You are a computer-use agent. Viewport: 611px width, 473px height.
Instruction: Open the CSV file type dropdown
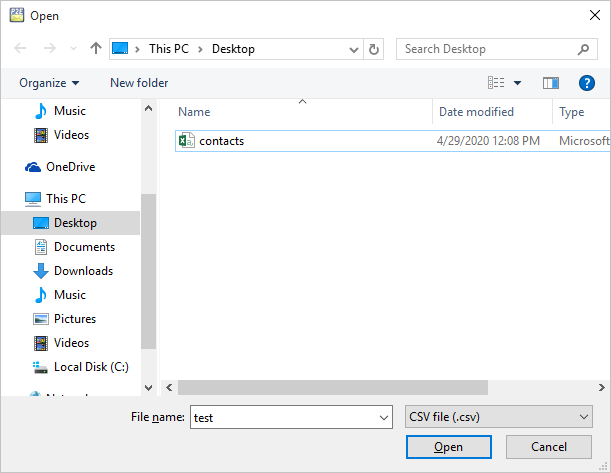pos(498,417)
